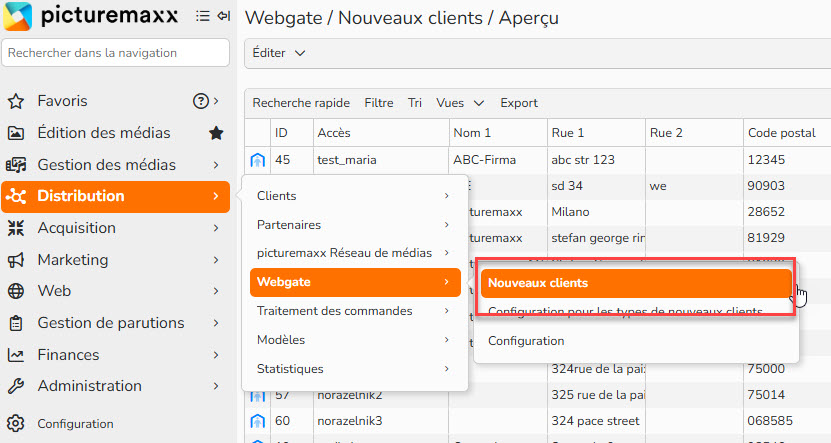
Task: Open Distribution in the sidebar
Action: point(116,197)
